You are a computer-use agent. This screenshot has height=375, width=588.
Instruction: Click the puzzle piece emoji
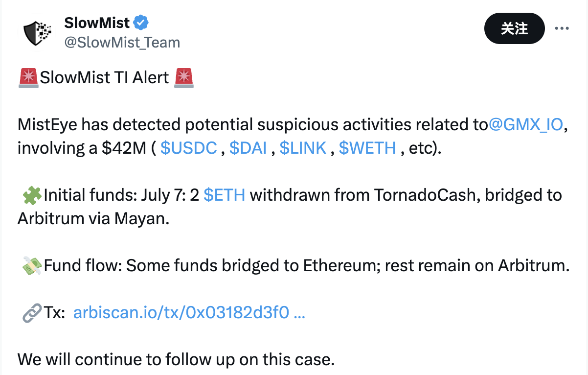pos(32,195)
